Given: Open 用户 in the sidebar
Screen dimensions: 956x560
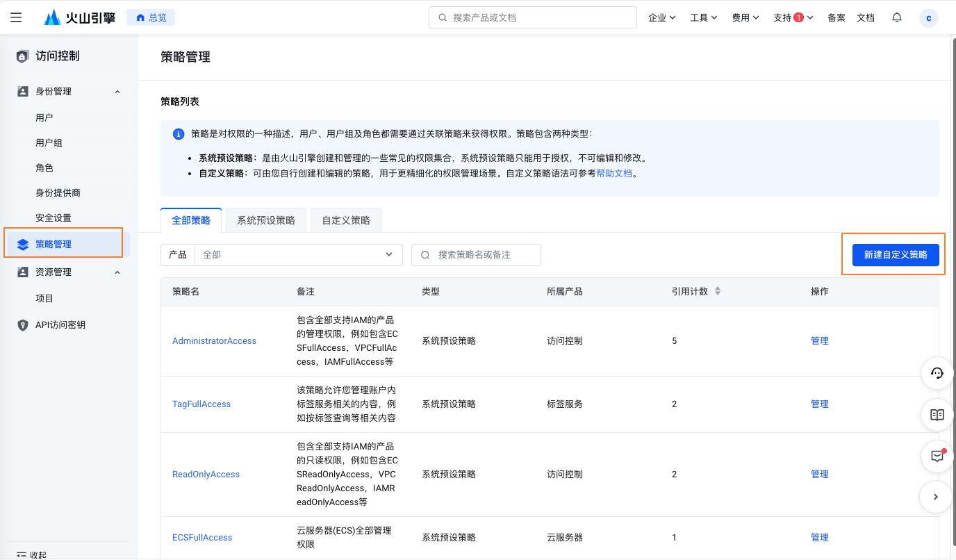Looking at the screenshot, I should click(x=44, y=117).
